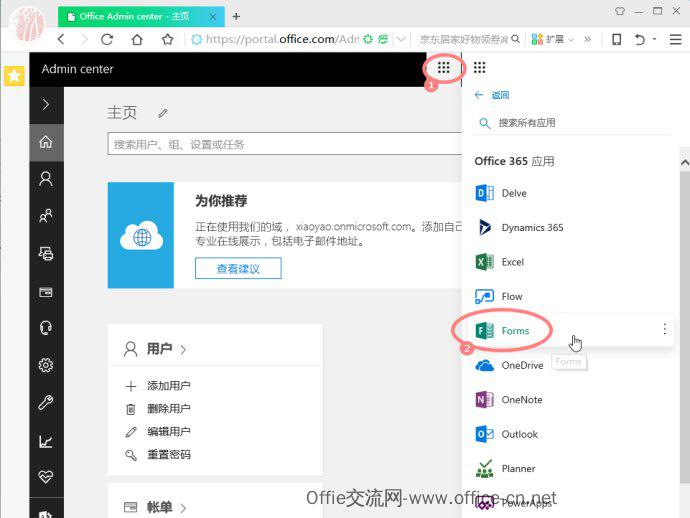Screen dimensions: 690x518
Task: Click the 查看建议 button
Action: tap(238, 268)
